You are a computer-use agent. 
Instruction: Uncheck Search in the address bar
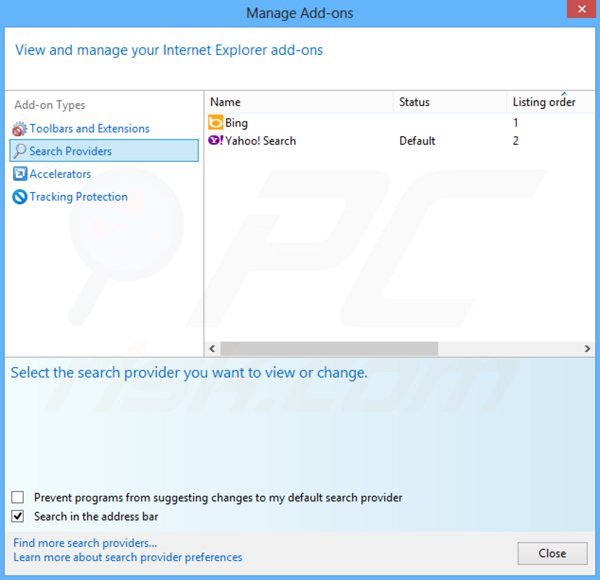18,516
